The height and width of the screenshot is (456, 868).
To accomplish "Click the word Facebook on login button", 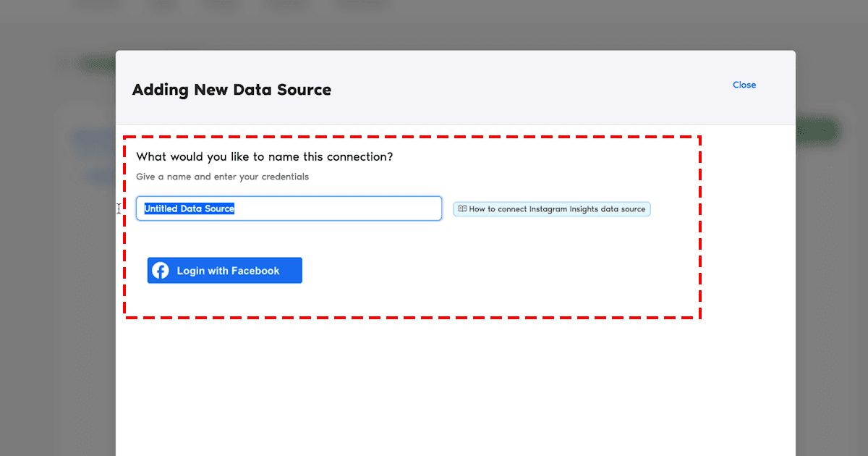I will click(255, 271).
